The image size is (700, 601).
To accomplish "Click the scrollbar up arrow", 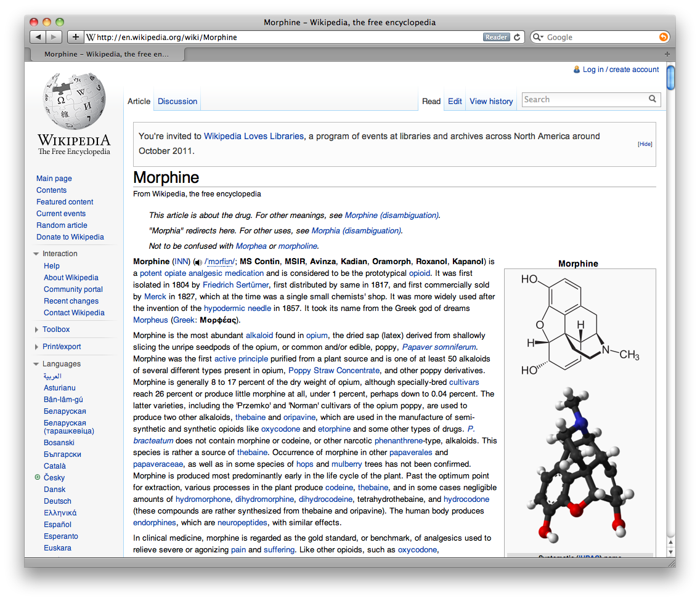I will click(x=670, y=542).
